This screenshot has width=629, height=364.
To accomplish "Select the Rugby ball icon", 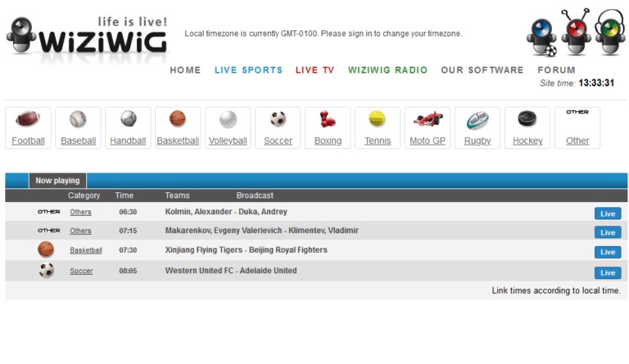I will tap(477, 120).
